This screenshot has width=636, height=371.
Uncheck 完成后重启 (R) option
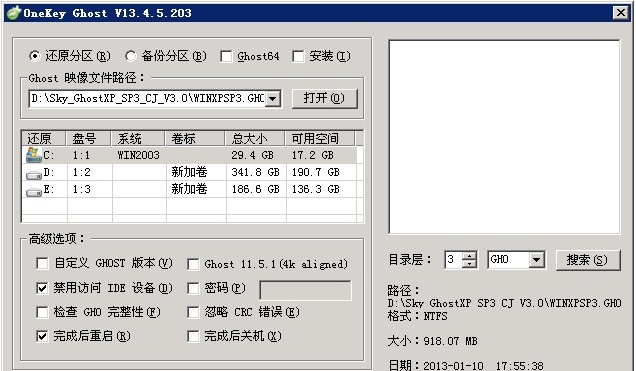click(x=42, y=336)
